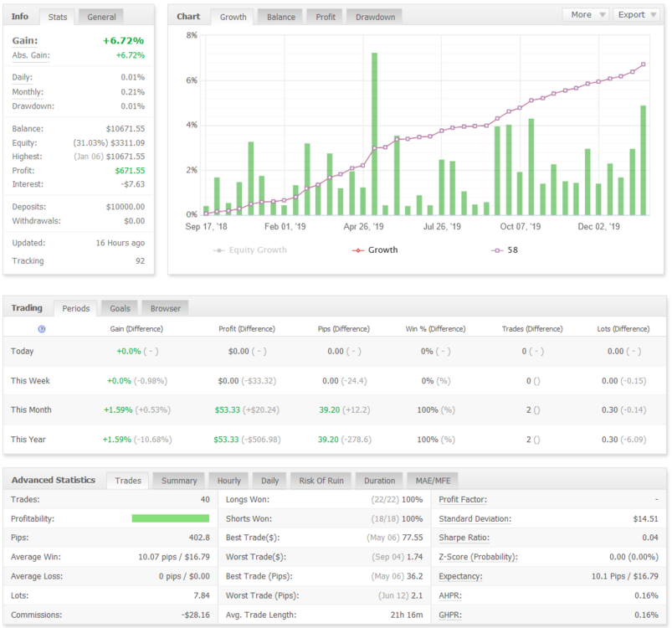Open the Periods tab in Trading

coord(76,309)
